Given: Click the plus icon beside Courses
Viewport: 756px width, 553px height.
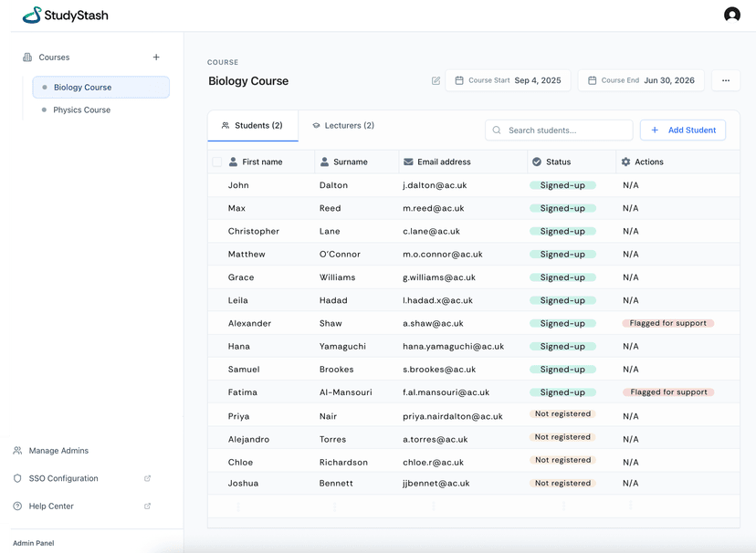Looking at the screenshot, I should (156, 57).
